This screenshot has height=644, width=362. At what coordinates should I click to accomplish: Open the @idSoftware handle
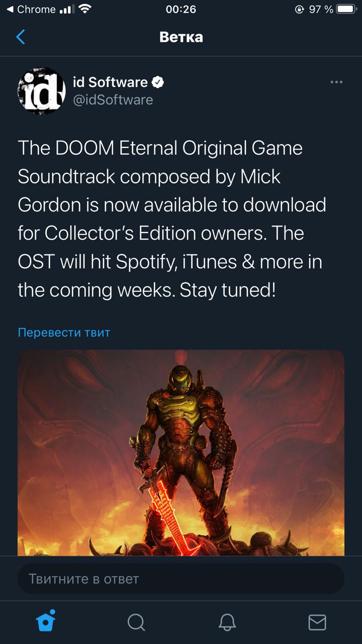[113, 100]
